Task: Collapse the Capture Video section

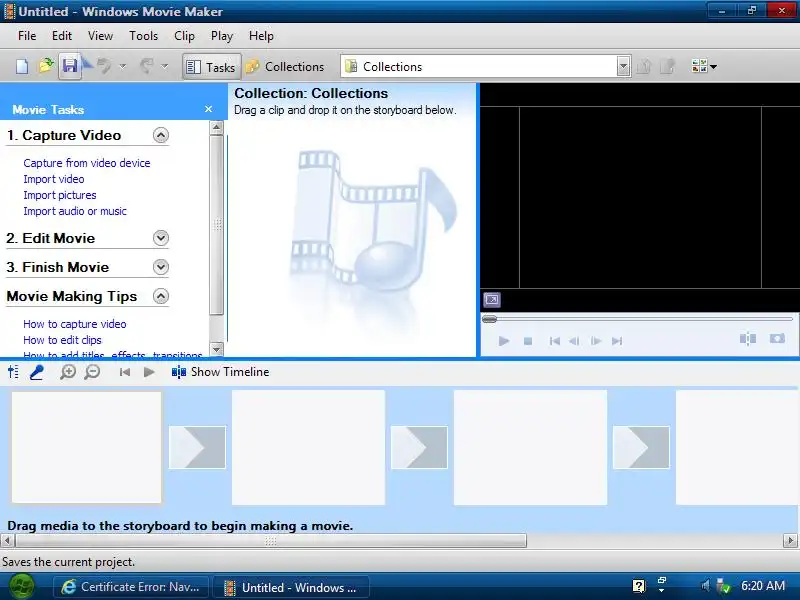Action: click(x=161, y=135)
